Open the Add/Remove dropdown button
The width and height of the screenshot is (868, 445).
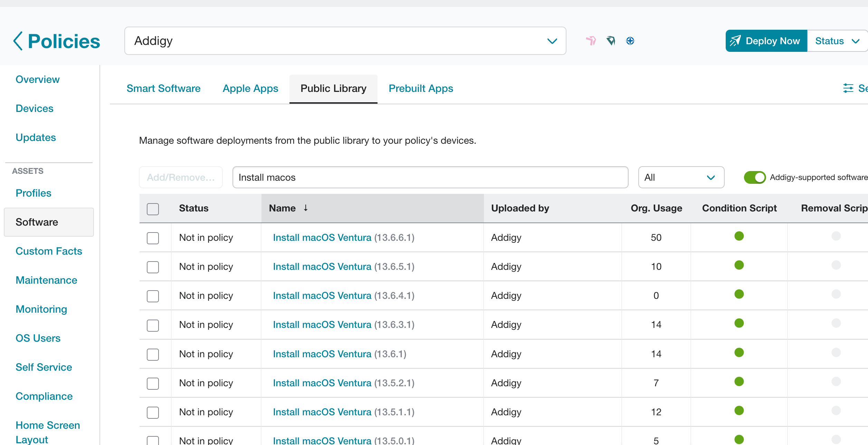tap(181, 177)
